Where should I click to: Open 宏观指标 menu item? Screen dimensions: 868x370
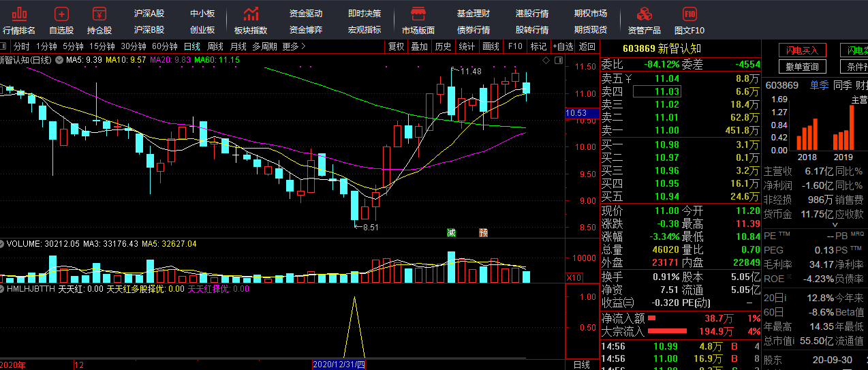[365, 30]
